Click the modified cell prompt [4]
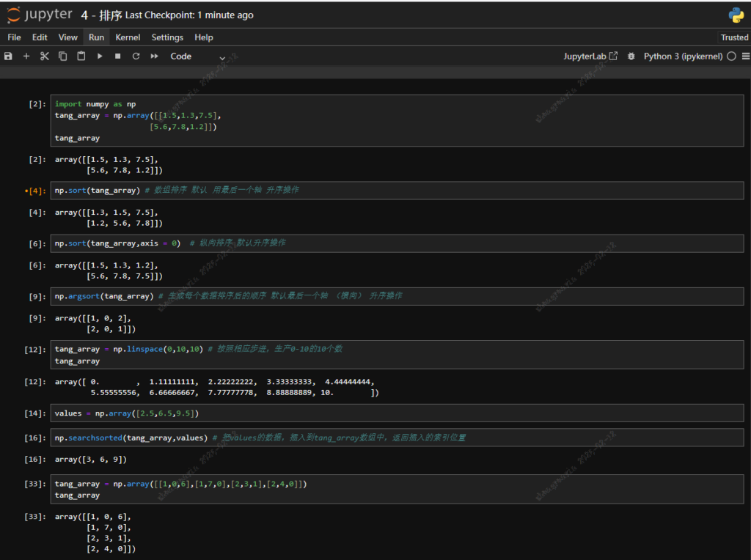Viewport: 751px width, 560px height. (x=35, y=191)
